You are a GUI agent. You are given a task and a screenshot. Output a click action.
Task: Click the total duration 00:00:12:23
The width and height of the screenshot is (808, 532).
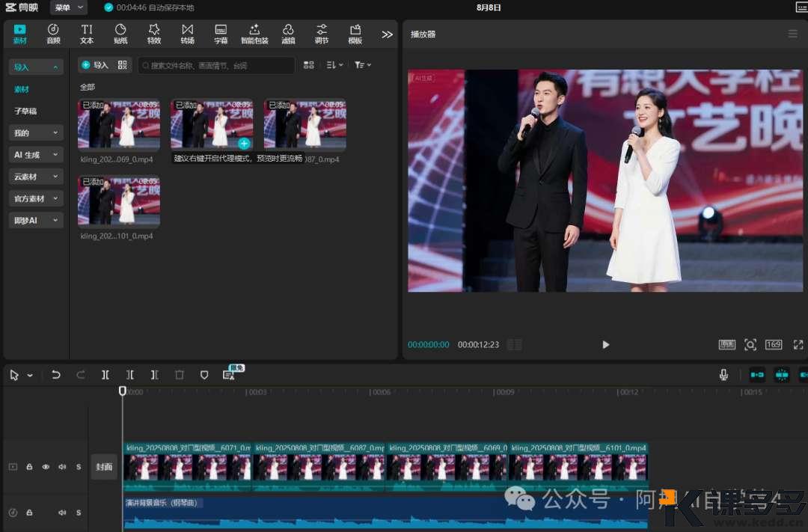[x=478, y=345]
